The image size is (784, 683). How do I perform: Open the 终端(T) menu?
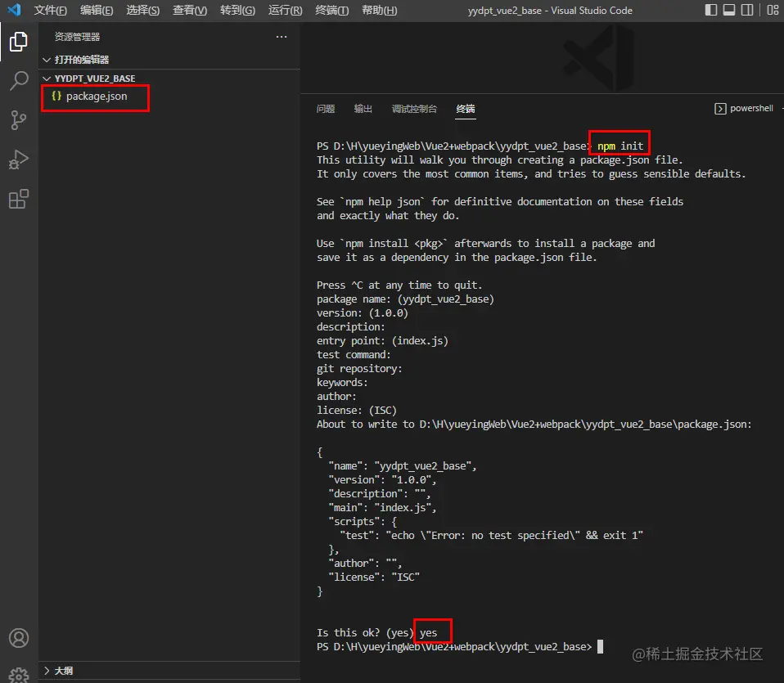[332, 10]
